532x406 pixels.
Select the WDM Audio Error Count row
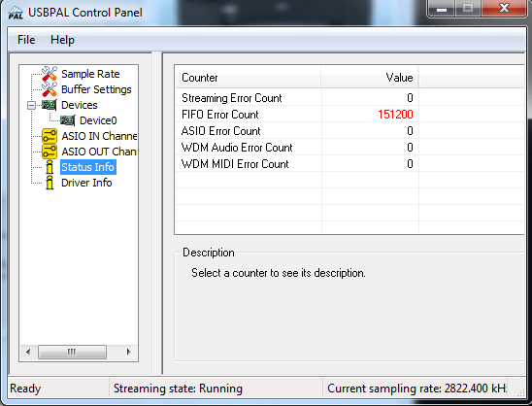point(349,148)
